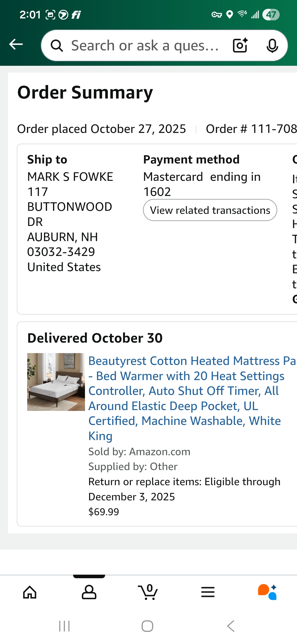297x644 pixels.
Task: Open the shopping cart icon
Action: [x=148, y=592]
